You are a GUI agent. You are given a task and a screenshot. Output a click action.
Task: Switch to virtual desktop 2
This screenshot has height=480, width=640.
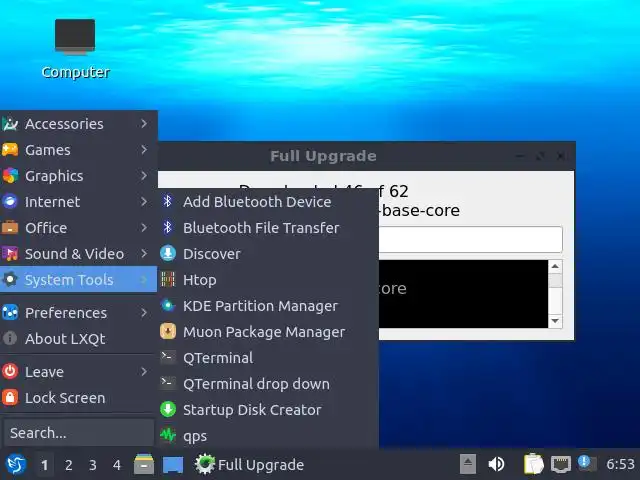pyautogui.click(x=69, y=465)
